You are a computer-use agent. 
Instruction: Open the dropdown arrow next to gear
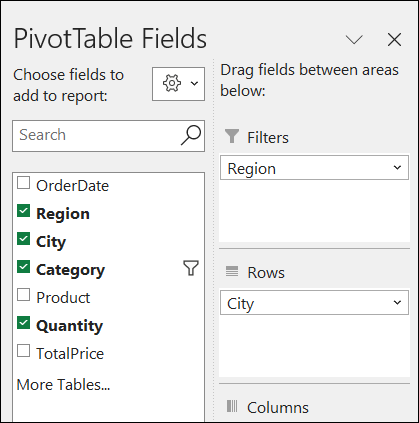(194, 83)
